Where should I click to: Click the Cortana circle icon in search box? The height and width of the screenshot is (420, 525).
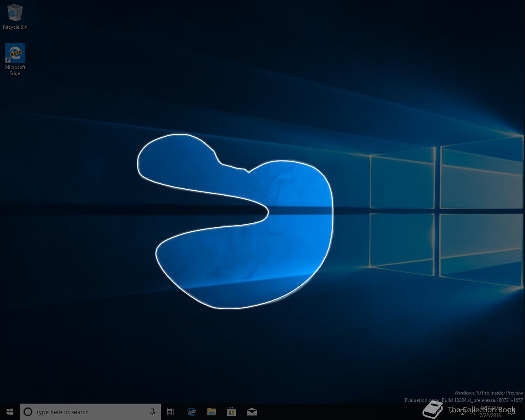click(28, 412)
